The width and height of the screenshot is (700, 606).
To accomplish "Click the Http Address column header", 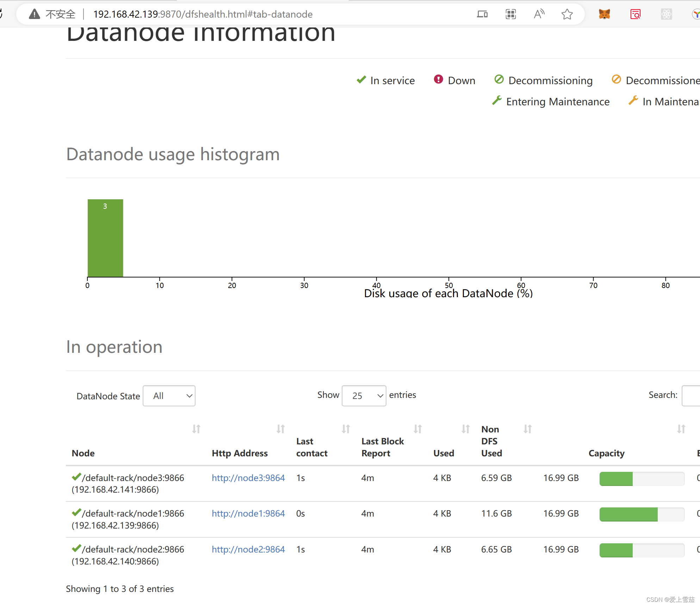I will 240,453.
